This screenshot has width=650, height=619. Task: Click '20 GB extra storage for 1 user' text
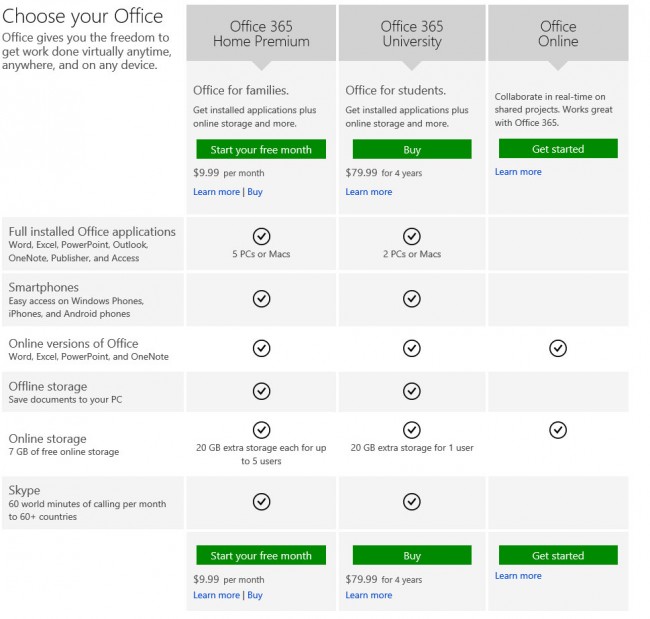point(412,448)
